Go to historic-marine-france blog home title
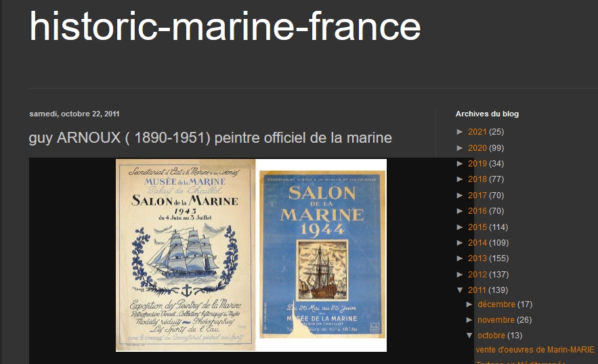This screenshot has height=364, width=598. pos(225,26)
